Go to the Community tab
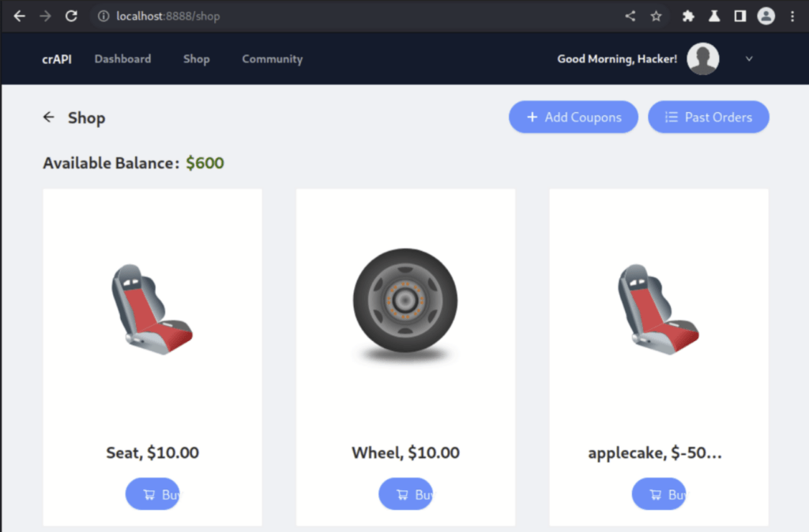Viewport: 809px width, 532px height. tap(272, 59)
